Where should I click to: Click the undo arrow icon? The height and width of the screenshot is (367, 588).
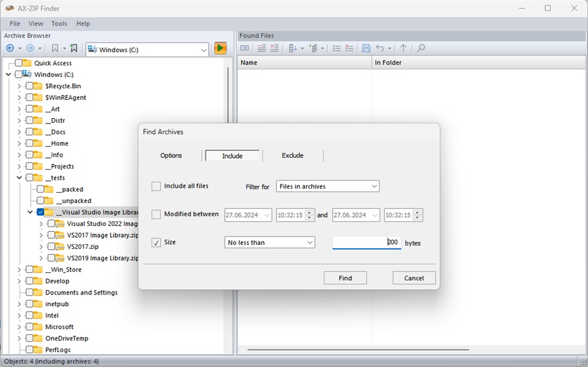[380, 48]
